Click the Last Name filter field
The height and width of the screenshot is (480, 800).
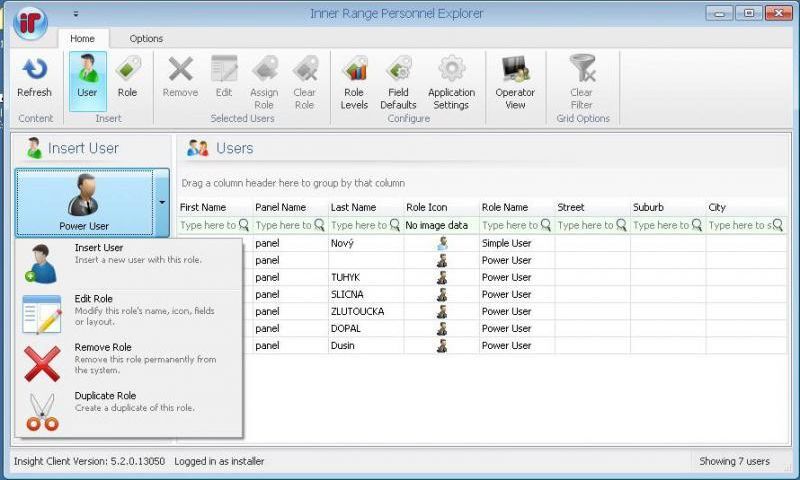point(358,226)
